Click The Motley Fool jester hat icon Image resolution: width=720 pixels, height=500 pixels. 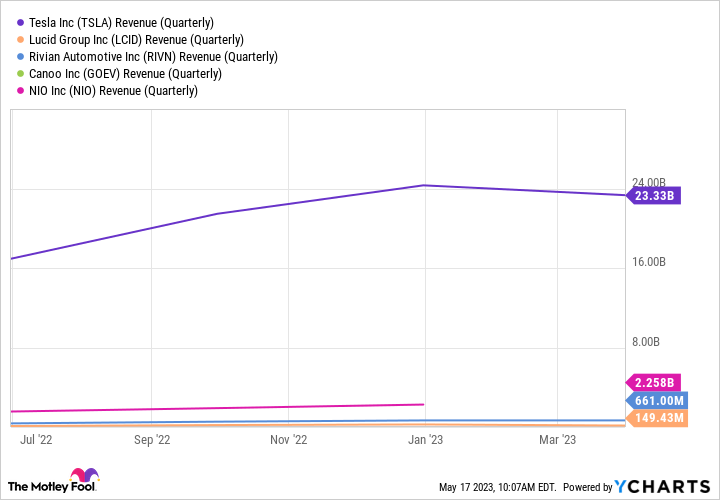(x=84, y=476)
